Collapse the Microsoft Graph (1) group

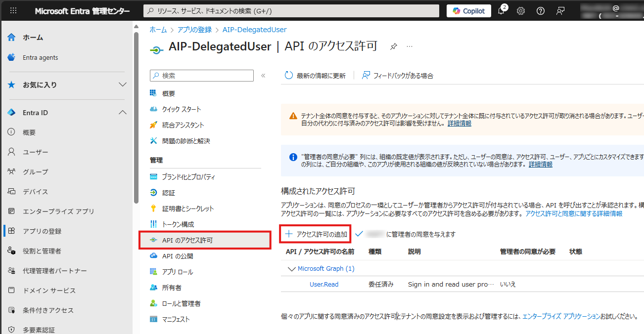click(x=291, y=269)
